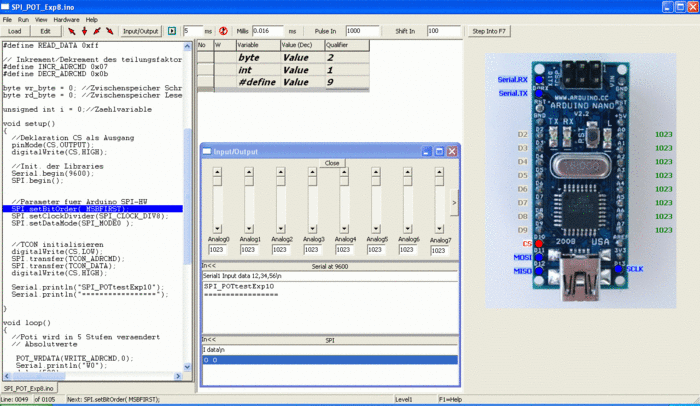
Task: Click the Value (Dec) column header
Action: pyautogui.click(x=302, y=45)
